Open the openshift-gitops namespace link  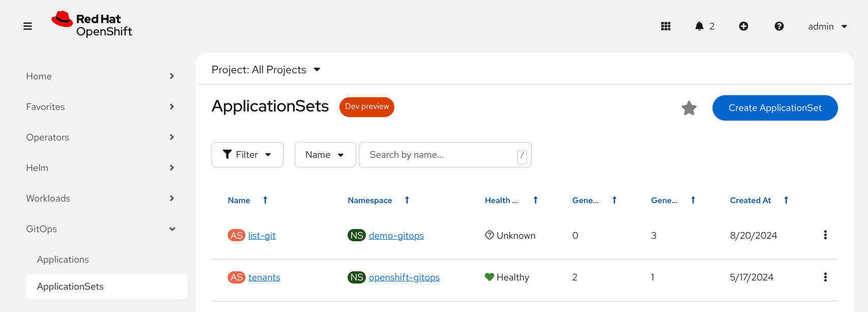(x=404, y=277)
